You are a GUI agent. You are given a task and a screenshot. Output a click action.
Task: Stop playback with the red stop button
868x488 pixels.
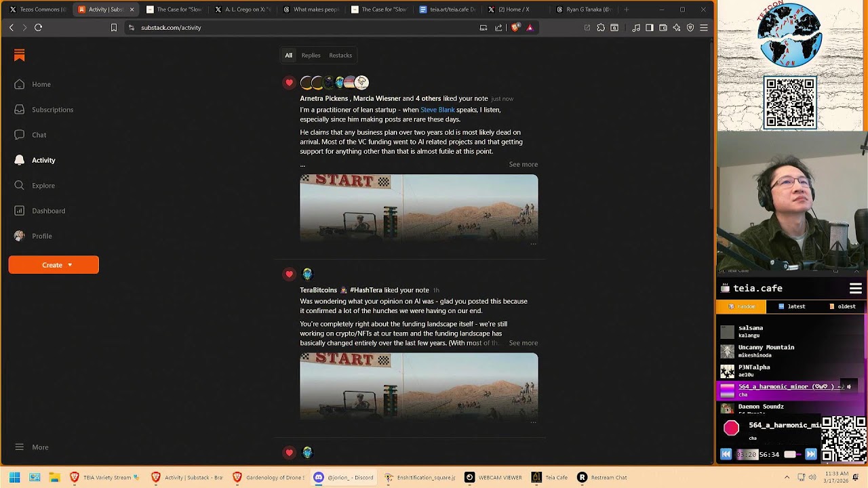point(731,428)
